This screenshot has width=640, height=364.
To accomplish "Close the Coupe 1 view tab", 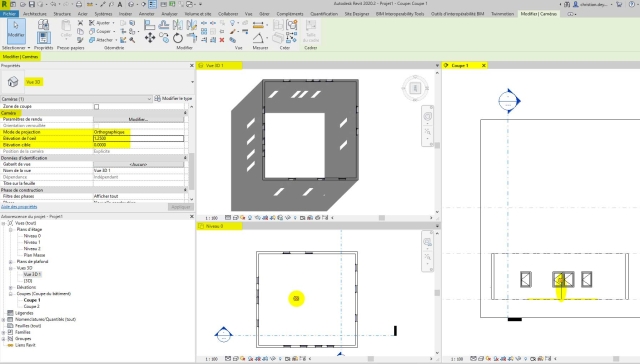I will [484, 65].
